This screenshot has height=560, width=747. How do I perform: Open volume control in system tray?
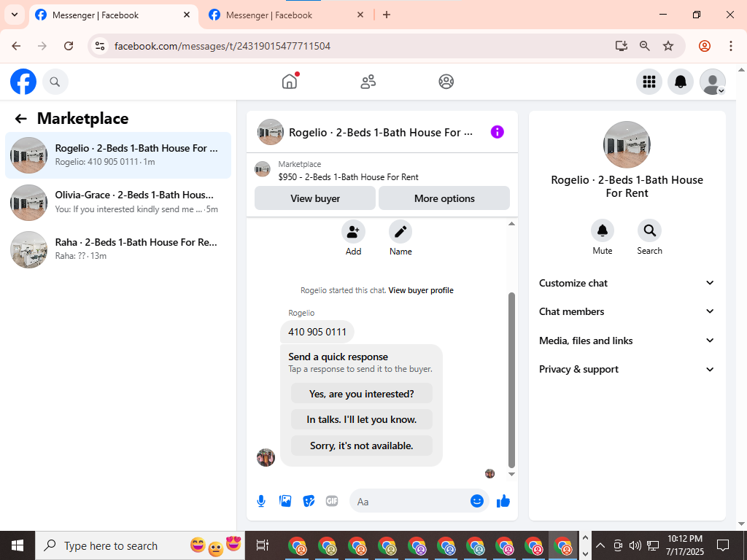tap(635, 545)
